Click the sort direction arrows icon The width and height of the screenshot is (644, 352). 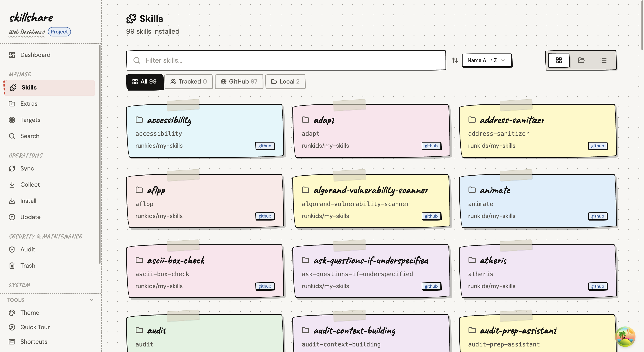[455, 60]
